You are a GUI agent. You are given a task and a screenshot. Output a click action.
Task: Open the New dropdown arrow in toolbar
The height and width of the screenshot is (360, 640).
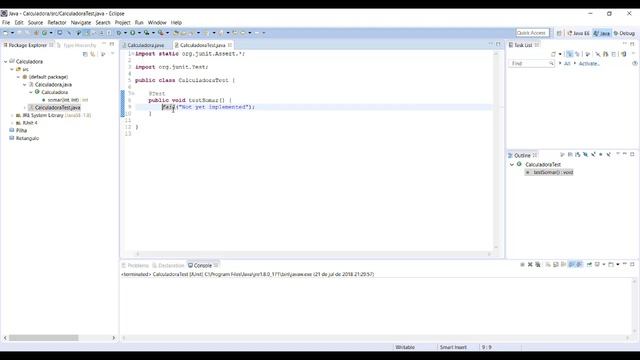[x=12, y=33]
